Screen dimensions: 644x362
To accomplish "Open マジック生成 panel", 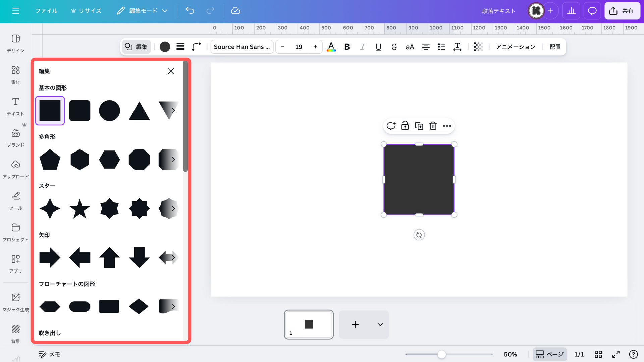I will point(16,303).
